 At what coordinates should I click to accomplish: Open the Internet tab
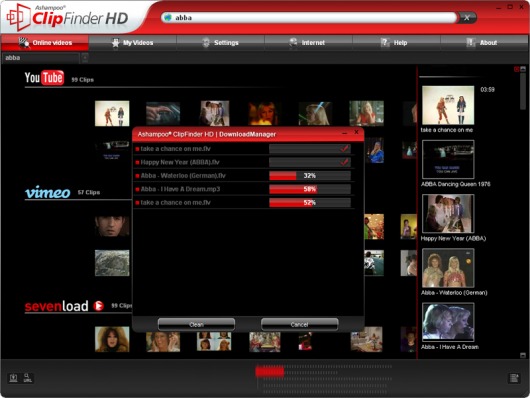pos(308,43)
